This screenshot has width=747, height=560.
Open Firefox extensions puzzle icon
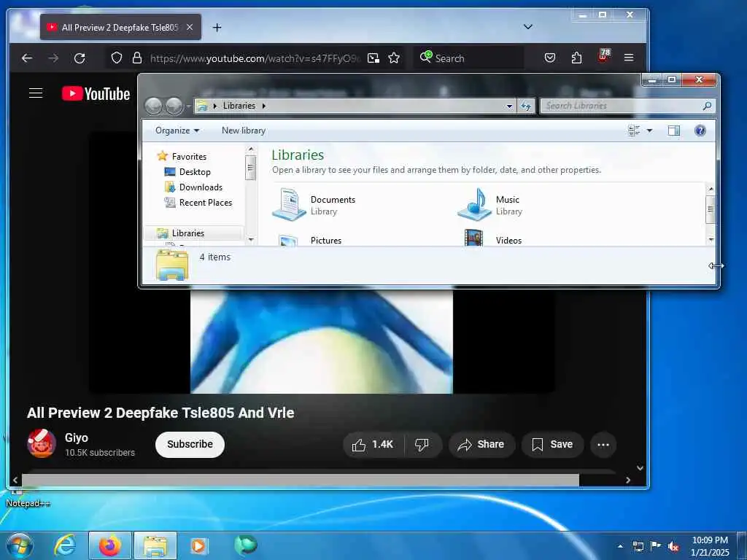(576, 58)
